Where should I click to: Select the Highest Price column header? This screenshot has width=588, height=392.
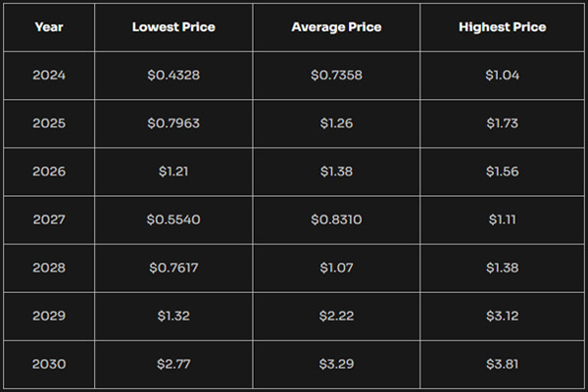click(503, 26)
